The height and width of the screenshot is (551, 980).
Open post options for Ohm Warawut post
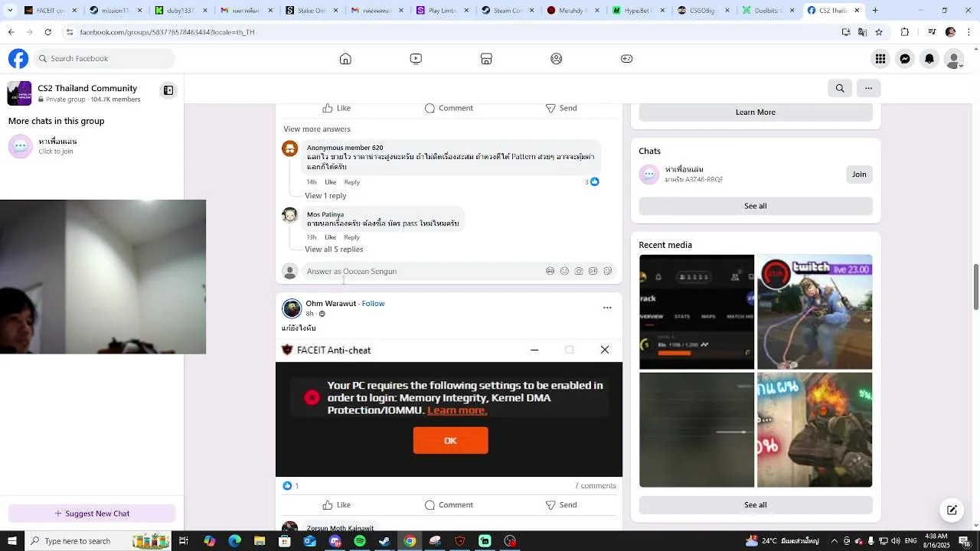pos(607,308)
